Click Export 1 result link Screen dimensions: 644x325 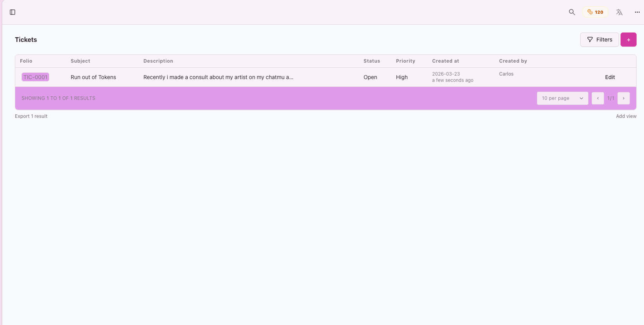coord(31,116)
